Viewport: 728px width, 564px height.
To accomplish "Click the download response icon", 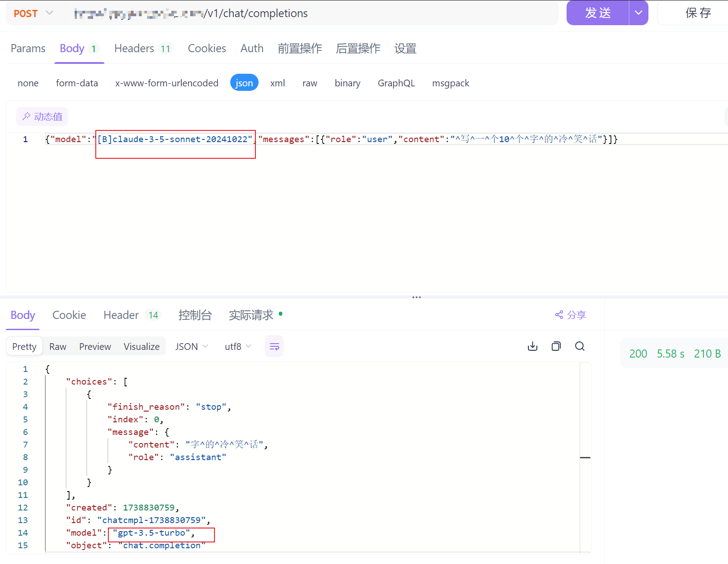I will (532, 346).
